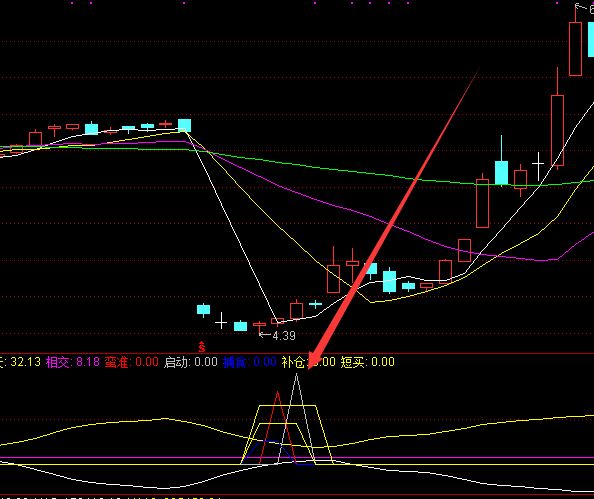Click the first cyan candle after the gap down
This screenshot has height=499, width=594.
203,310
